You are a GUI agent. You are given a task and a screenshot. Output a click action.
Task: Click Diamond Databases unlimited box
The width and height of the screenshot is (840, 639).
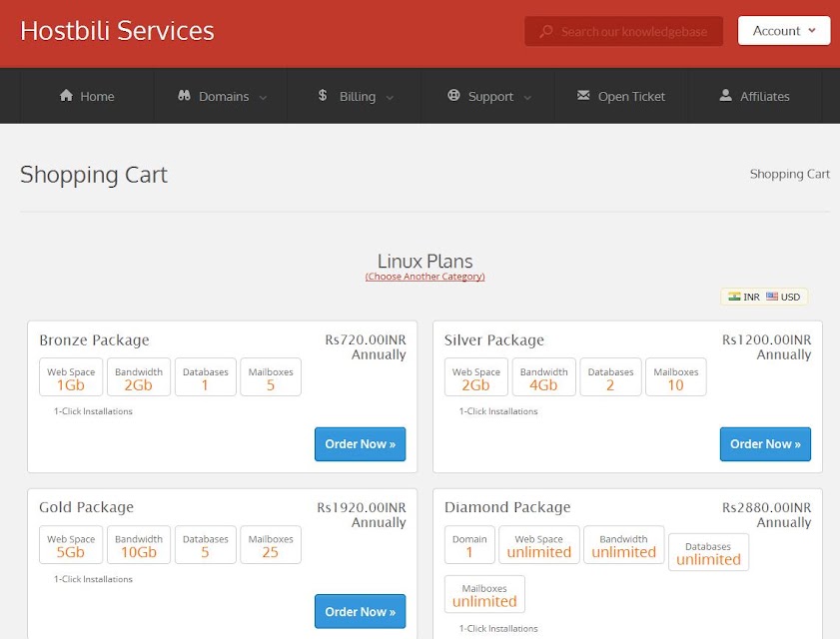708,552
